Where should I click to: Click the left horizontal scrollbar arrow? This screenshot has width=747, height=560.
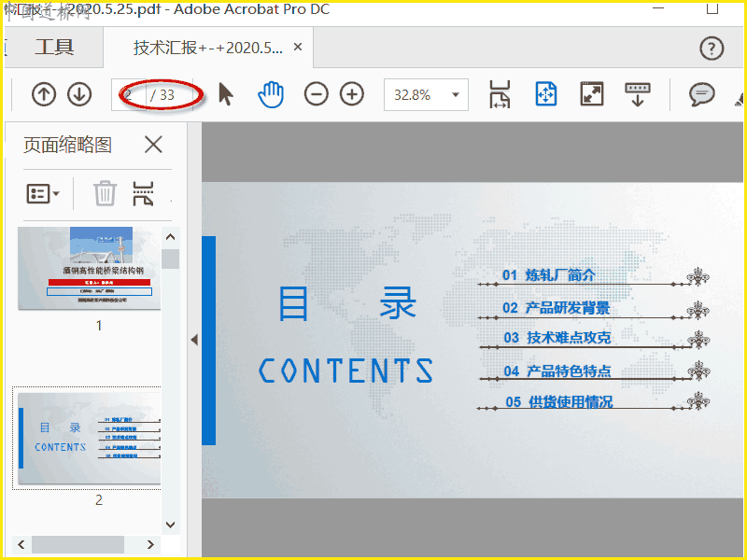[x=21, y=544]
